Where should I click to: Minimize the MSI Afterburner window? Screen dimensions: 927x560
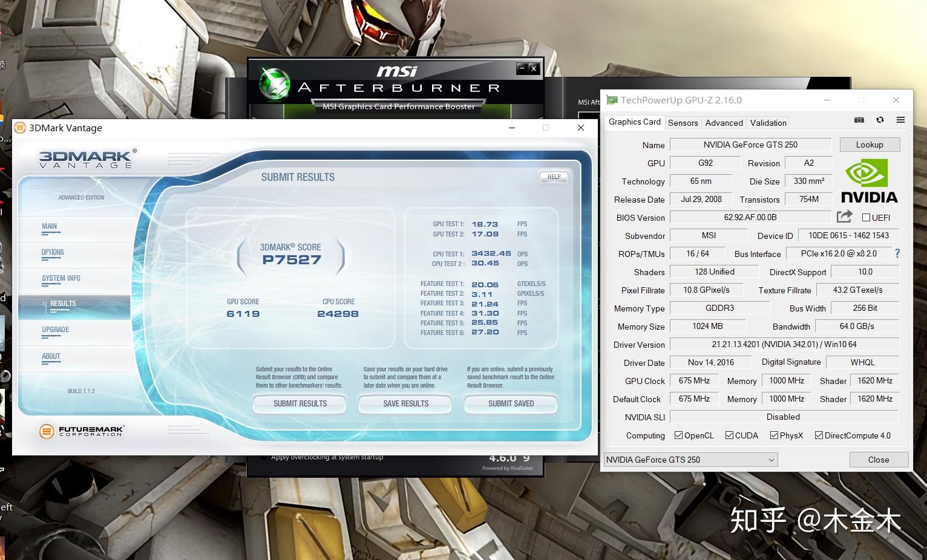(x=522, y=68)
